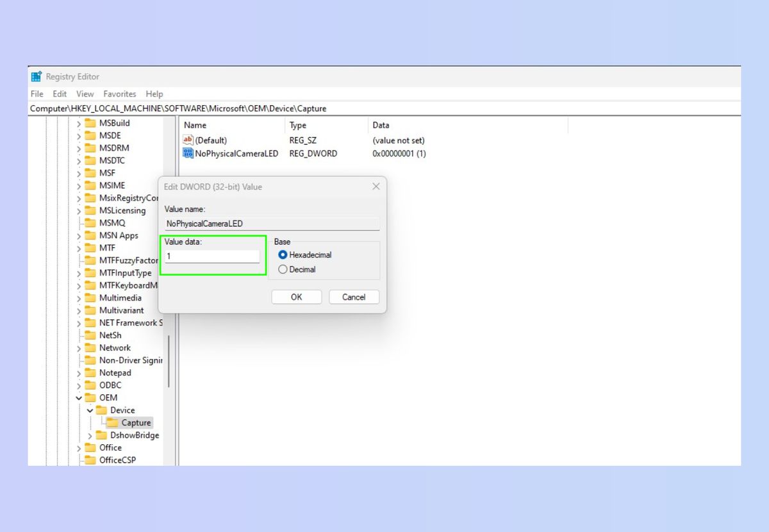
Task: Expand the Multimedia key
Action: (x=79, y=297)
